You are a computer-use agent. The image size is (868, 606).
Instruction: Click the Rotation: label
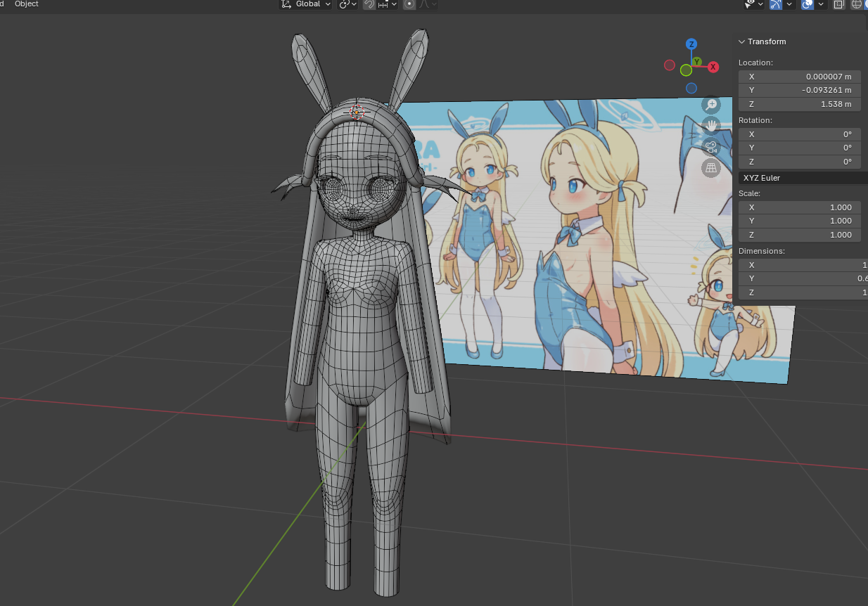[755, 120]
